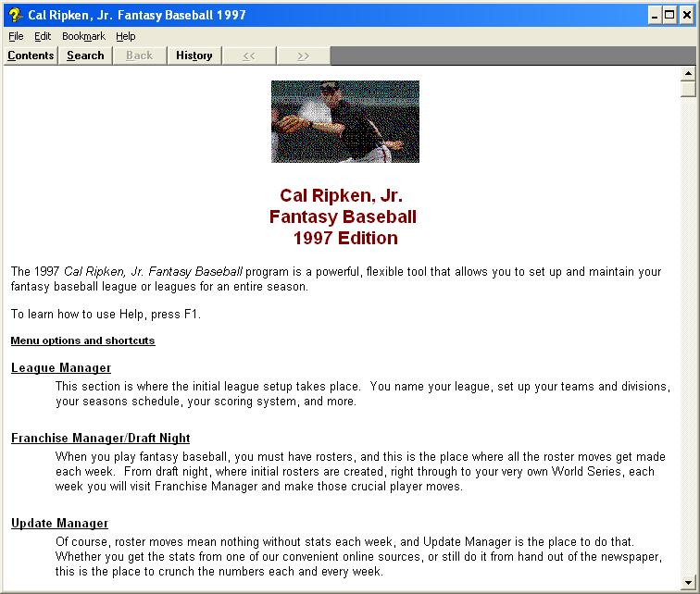Click 'To learn how to use Help, press F1.'
This screenshot has height=594, width=700.
(106, 315)
